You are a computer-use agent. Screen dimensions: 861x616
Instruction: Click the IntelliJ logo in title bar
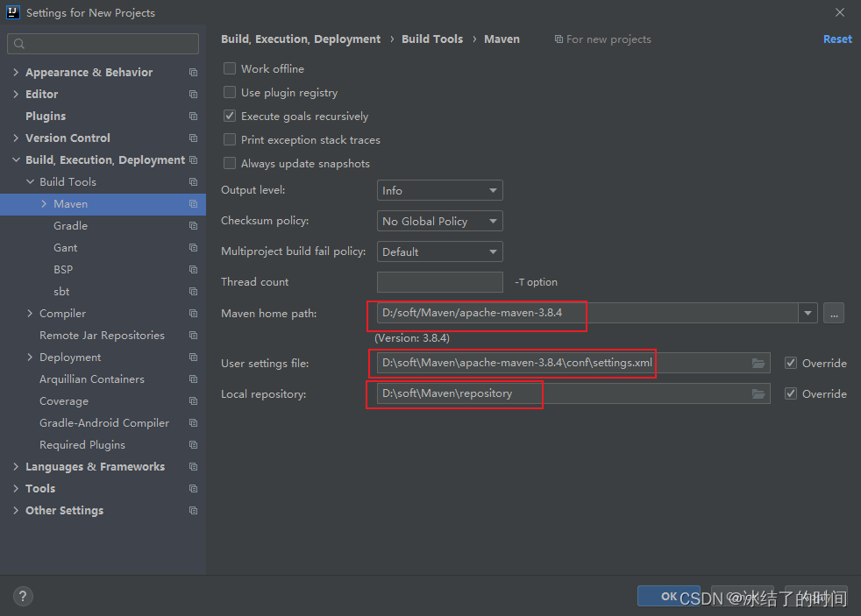[x=12, y=12]
